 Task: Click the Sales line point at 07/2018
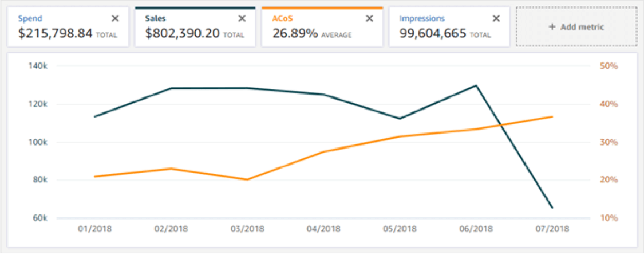552,208
